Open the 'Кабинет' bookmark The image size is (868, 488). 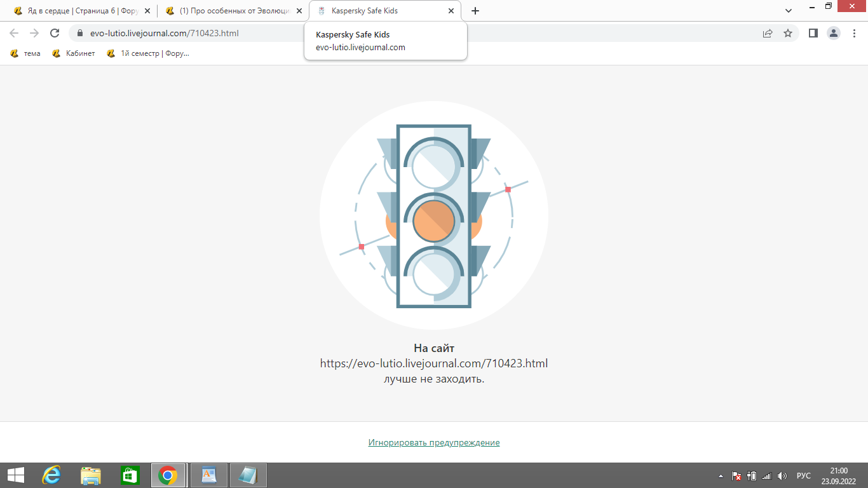(74, 53)
